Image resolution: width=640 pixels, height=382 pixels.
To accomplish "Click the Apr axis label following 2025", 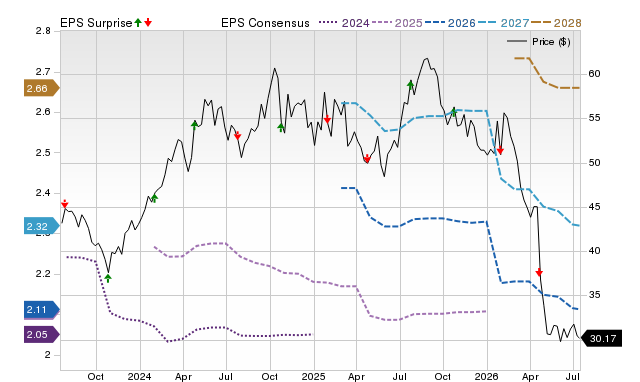I will 356,376.
